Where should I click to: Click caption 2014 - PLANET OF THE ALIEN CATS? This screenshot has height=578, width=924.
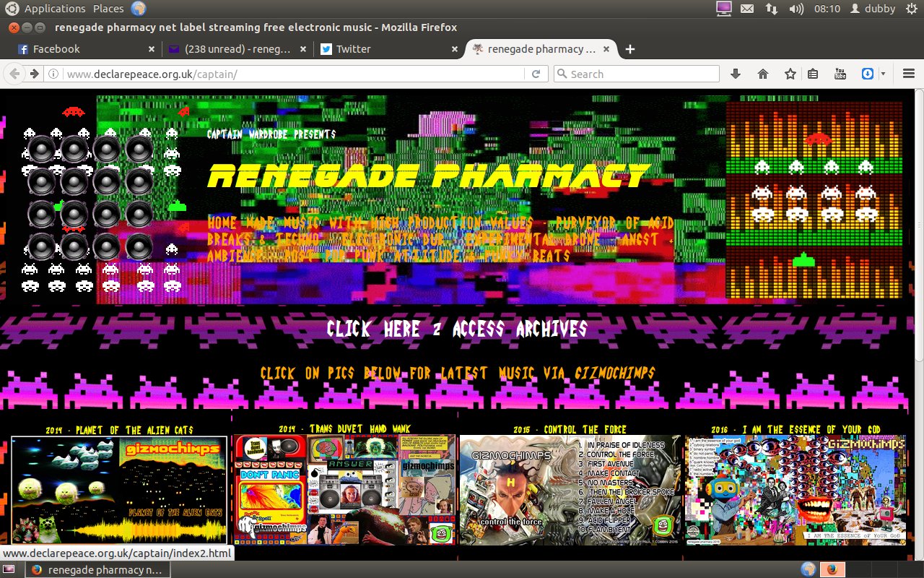coord(119,430)
